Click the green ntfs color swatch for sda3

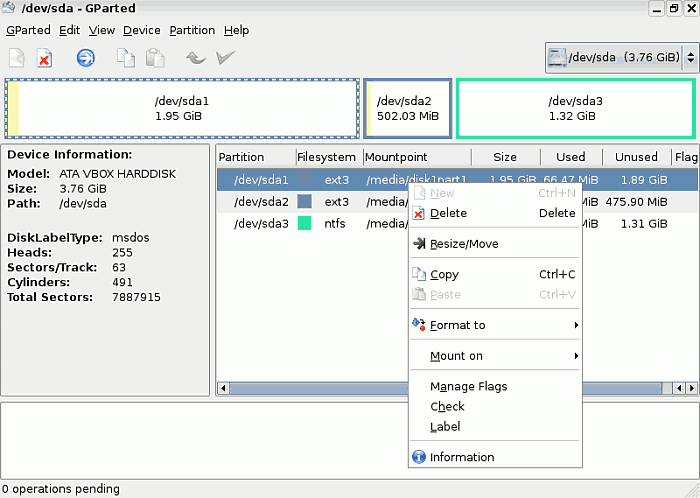[305, 223]
